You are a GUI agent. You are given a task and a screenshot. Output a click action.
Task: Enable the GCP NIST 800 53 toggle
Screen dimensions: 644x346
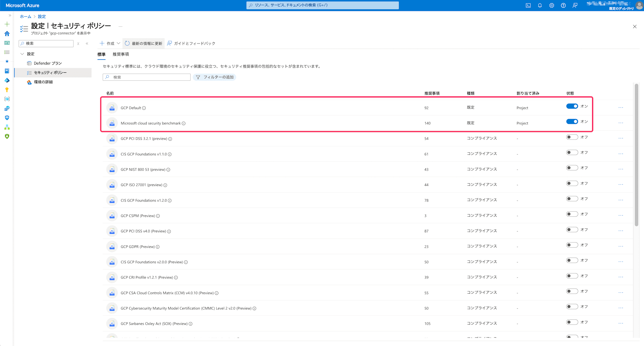pyautogui.click(x=572, y=168)
